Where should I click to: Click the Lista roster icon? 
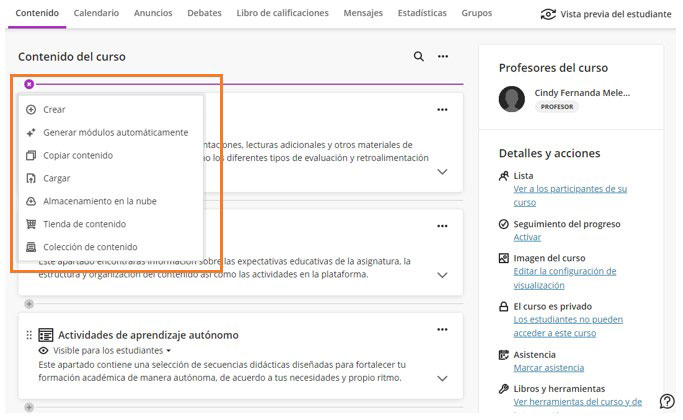[x=504, y=176]
